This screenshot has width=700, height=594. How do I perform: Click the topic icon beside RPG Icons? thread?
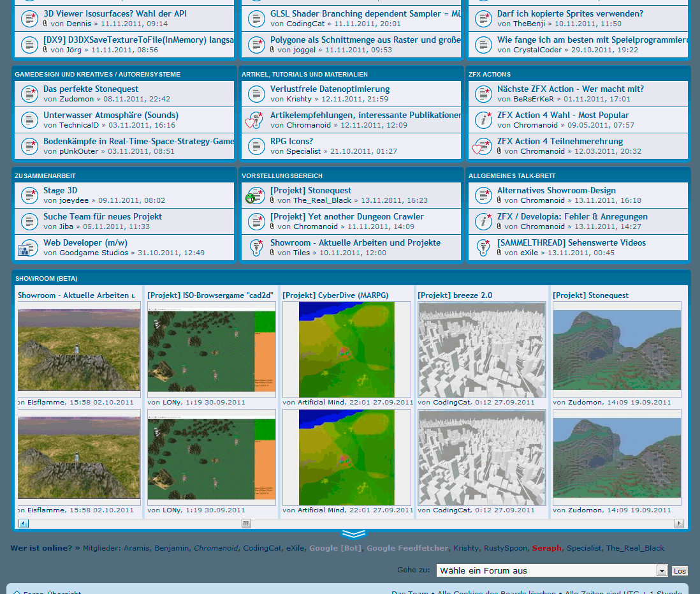pyautogui.click(x=256, y=146)
